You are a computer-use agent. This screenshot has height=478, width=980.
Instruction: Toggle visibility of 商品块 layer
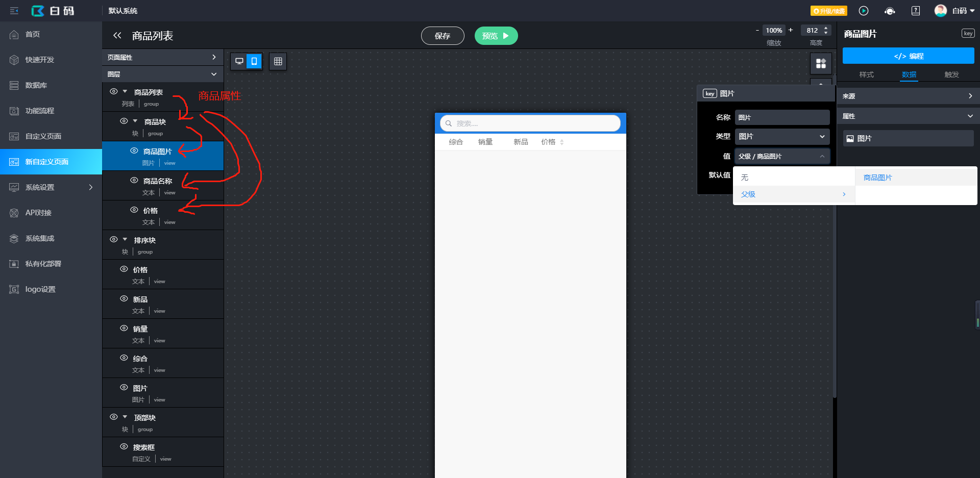coord(124,121)
